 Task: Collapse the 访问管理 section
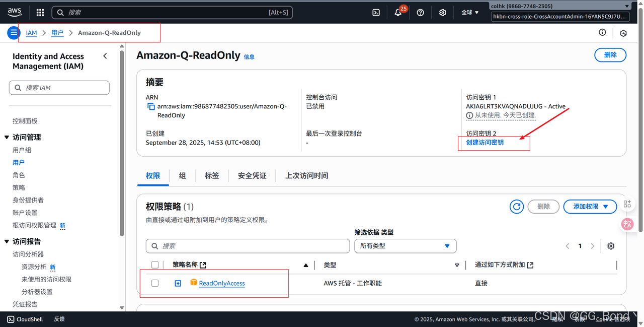(x=7, y=137)
